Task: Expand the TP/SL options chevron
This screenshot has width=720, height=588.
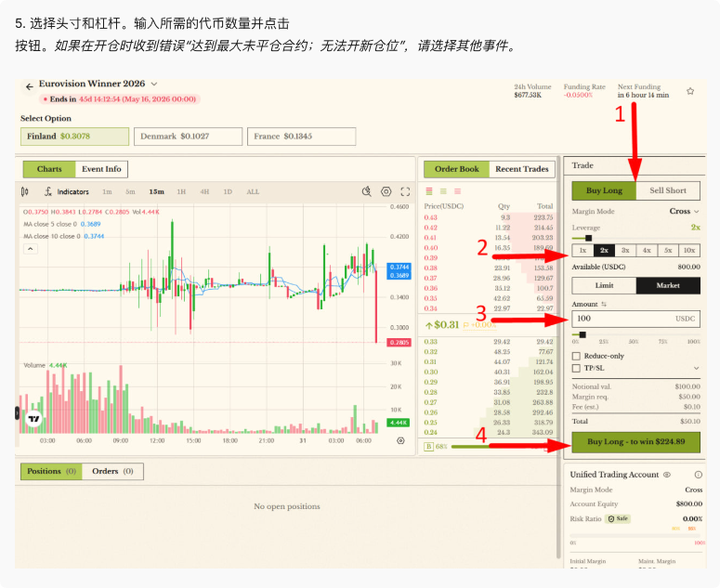Action: [696, 368]
